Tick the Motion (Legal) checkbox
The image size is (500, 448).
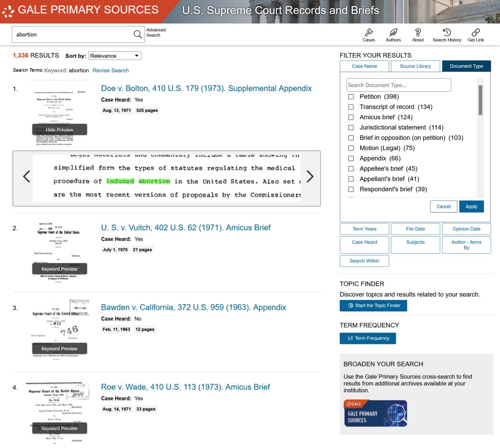point(351,148)
